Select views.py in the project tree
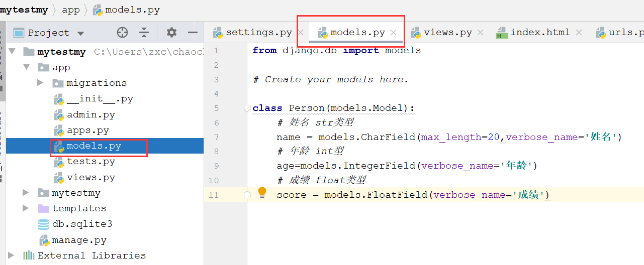This screenshot has width=644, height=265. pos(91,178)
